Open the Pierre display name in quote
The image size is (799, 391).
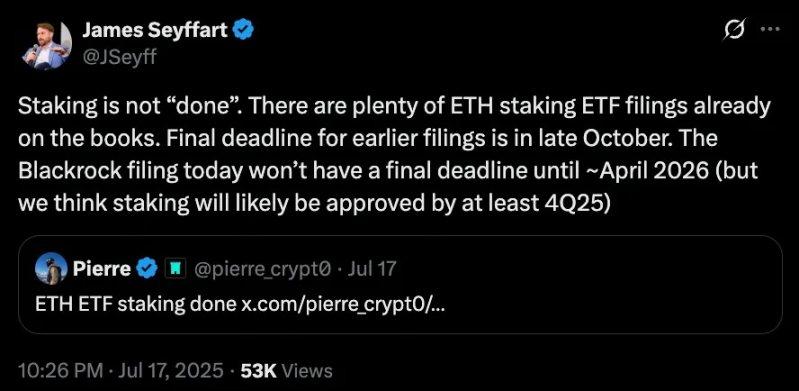[102, 268]
